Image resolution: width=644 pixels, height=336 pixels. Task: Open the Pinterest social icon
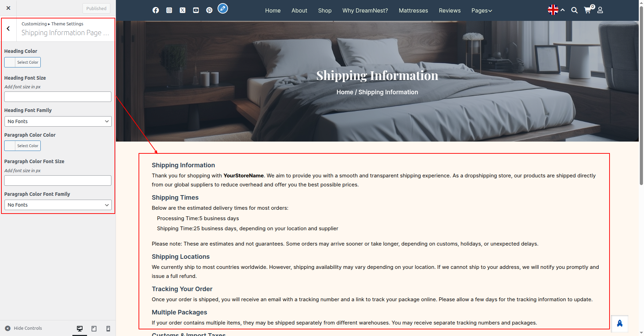(209, 10)
